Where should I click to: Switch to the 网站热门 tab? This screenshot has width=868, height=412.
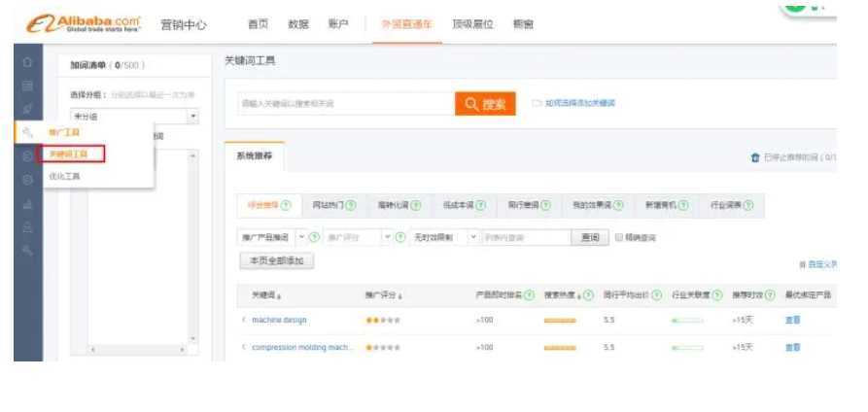pyautogui.click(x=334, y=205)
